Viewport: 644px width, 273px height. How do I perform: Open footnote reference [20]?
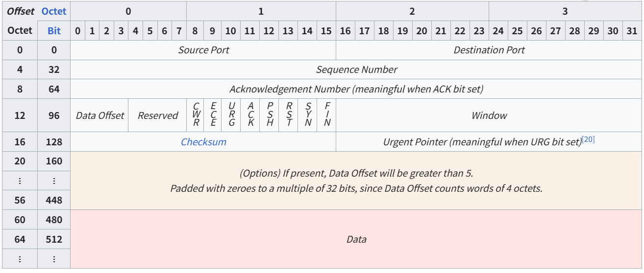[x=588, y=140]
